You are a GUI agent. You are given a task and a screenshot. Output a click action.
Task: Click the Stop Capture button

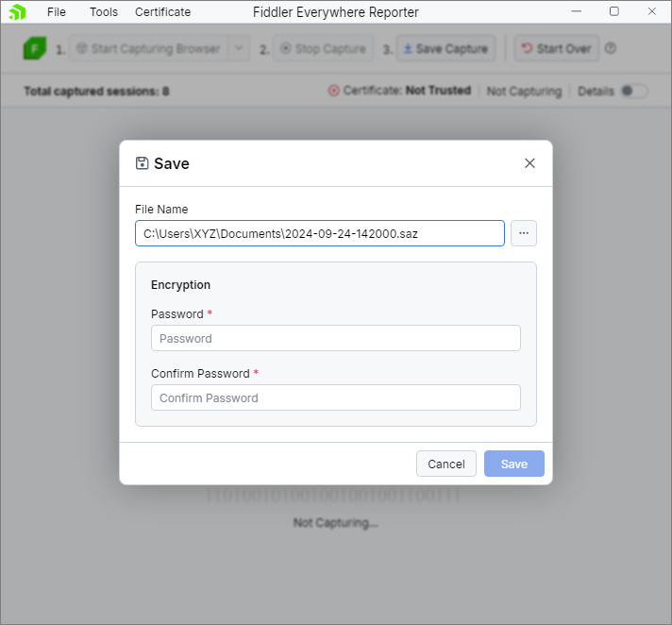coord(324,48)
